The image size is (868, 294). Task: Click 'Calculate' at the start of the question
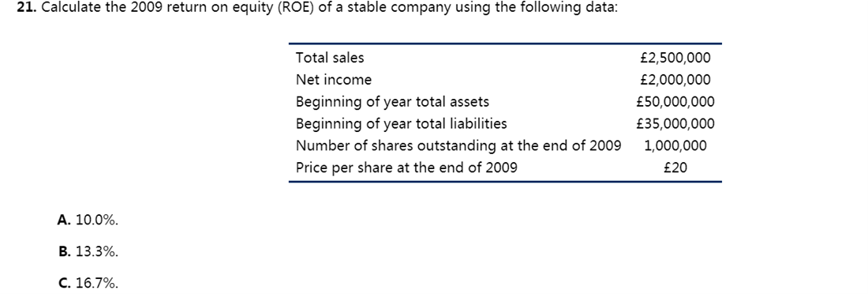(x=67, y=8)
